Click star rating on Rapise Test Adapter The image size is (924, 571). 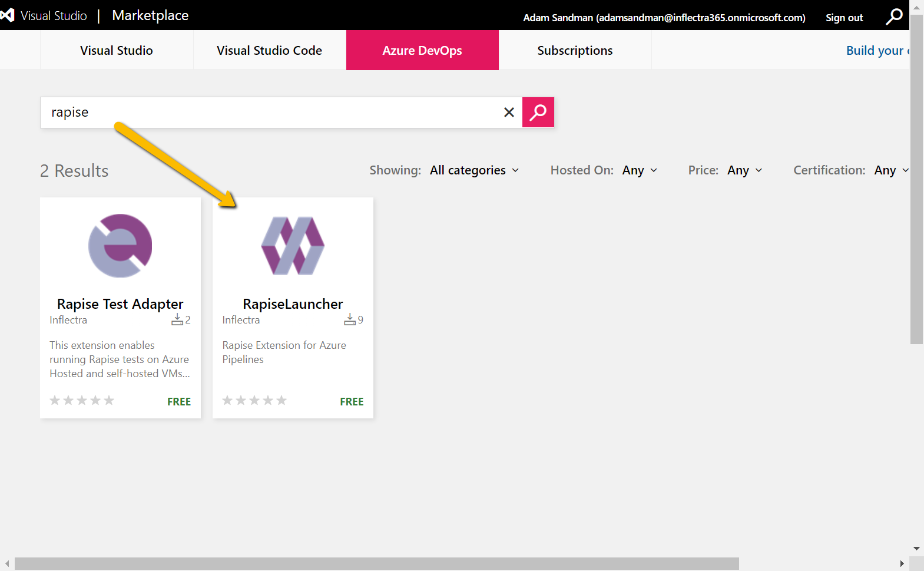point(82,401)
